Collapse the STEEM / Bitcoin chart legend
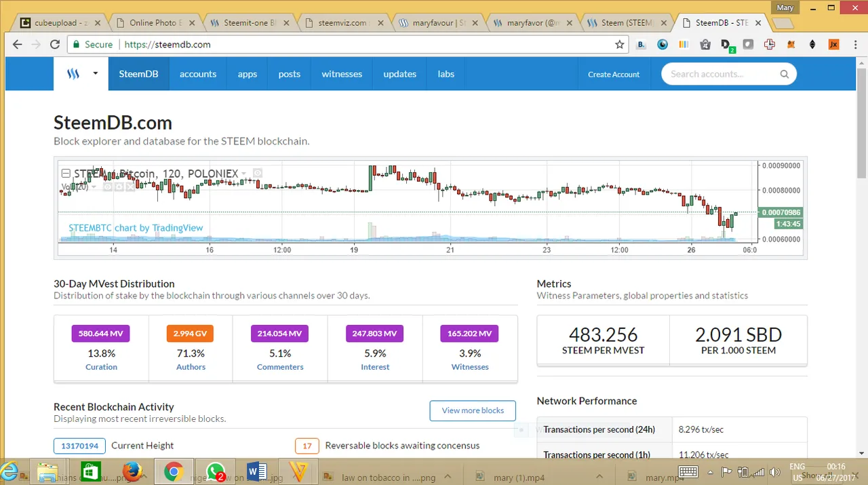This screenshot has width=868, height=485. pos(66,174)
